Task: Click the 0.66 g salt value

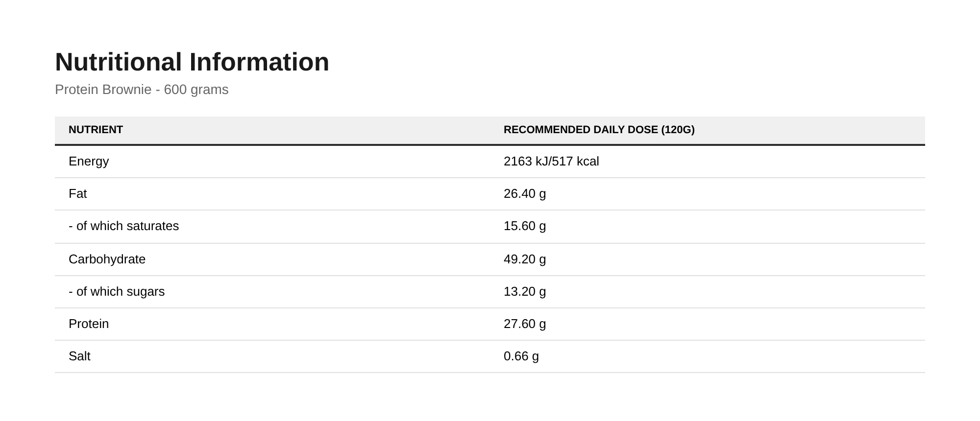Action: 521,356
